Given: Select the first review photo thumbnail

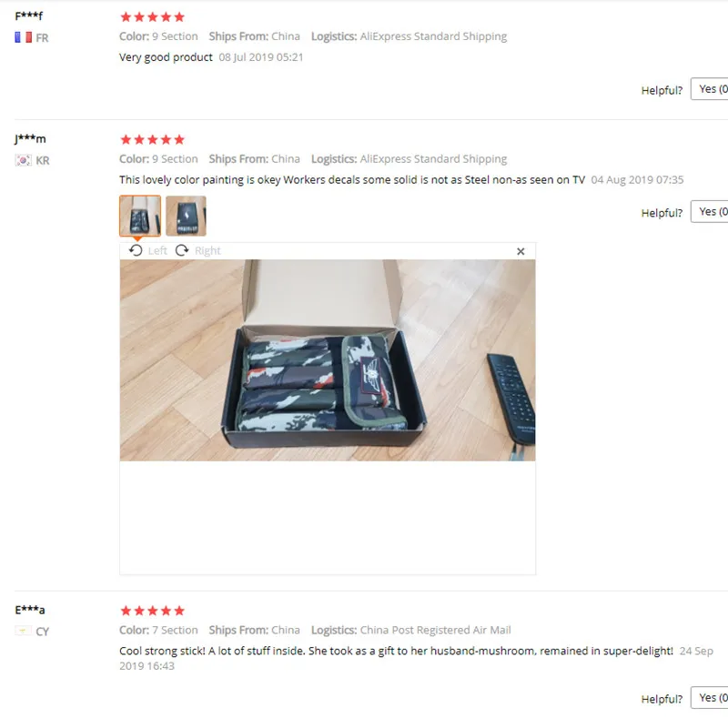Looking at the screenshot, I should 140,216.
